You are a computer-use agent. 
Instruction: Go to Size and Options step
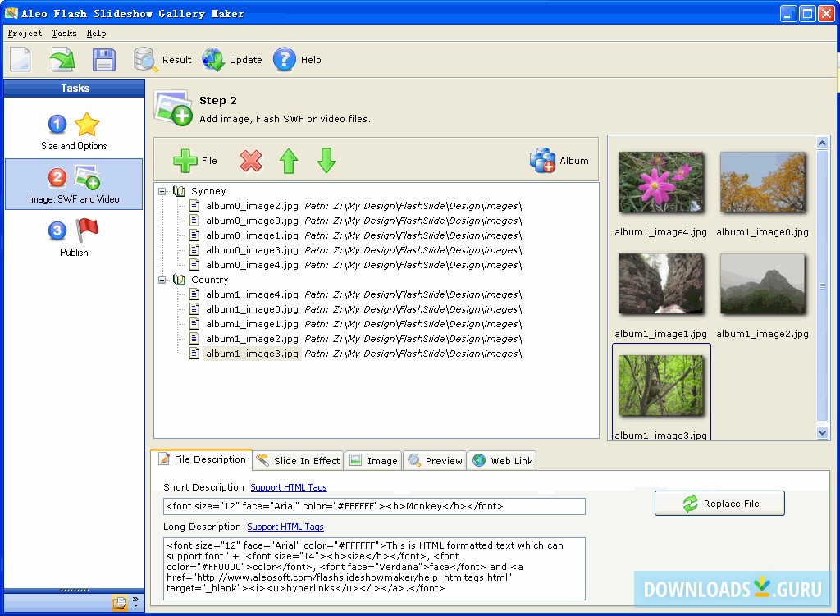pyautogui.click(x=74, y=131)
